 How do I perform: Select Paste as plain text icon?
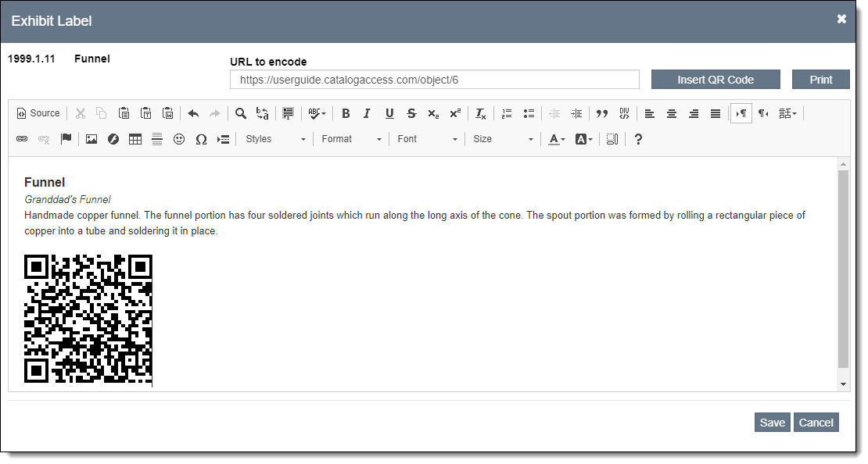coord(146,113)
